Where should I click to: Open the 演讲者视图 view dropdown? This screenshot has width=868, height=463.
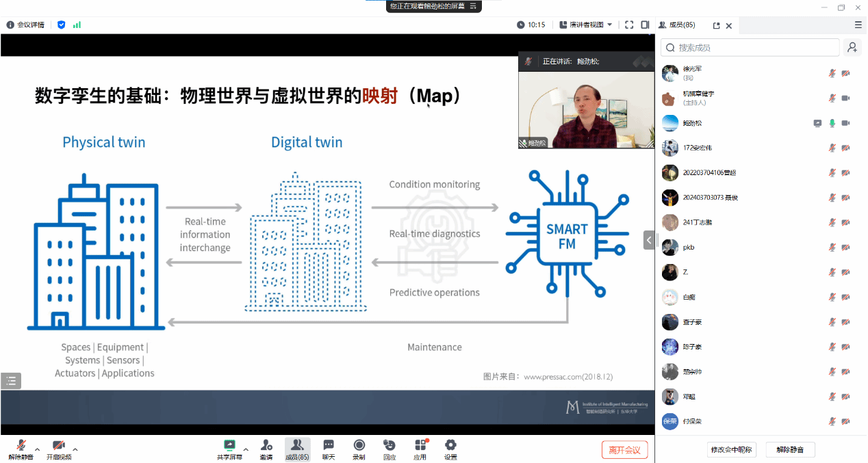pos(586,25)
